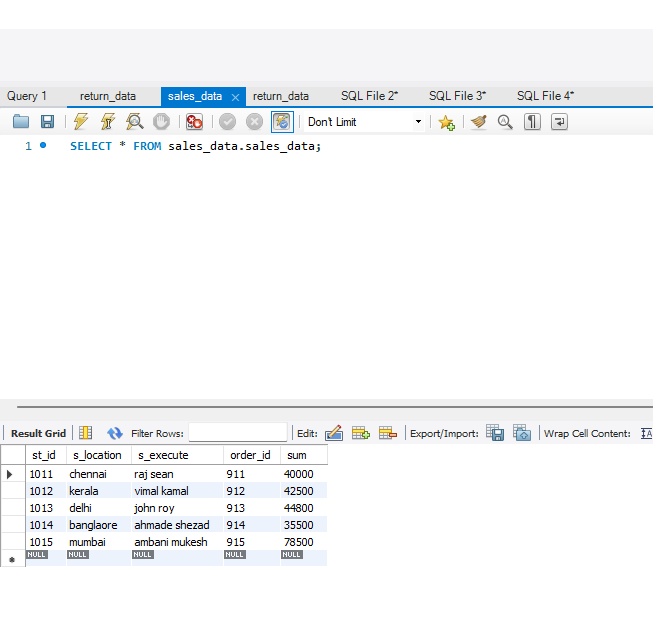Screen dimensions: 653x640
Task: Select the Result Grid label
Action: pos(38,433)
